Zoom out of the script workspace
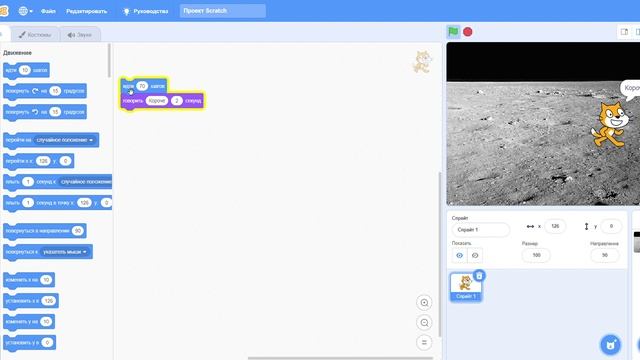The image size is (640, 360). tap(424, 322)
